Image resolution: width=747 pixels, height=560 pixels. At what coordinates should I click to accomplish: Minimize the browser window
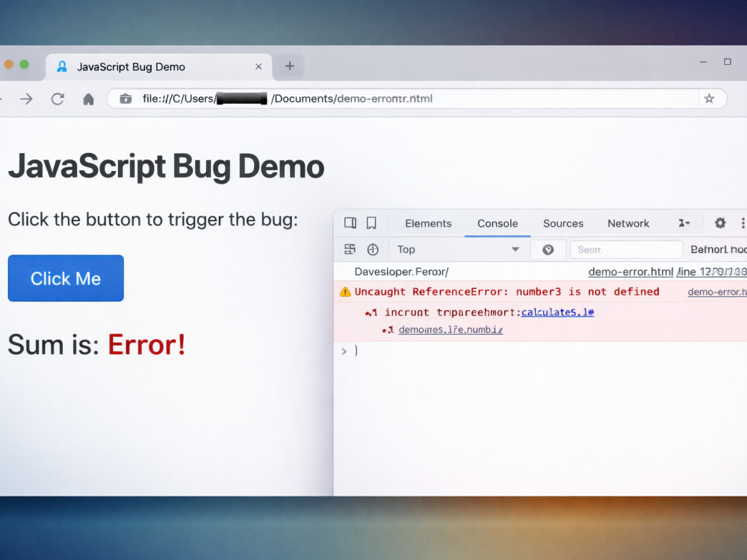coord(703,62)
